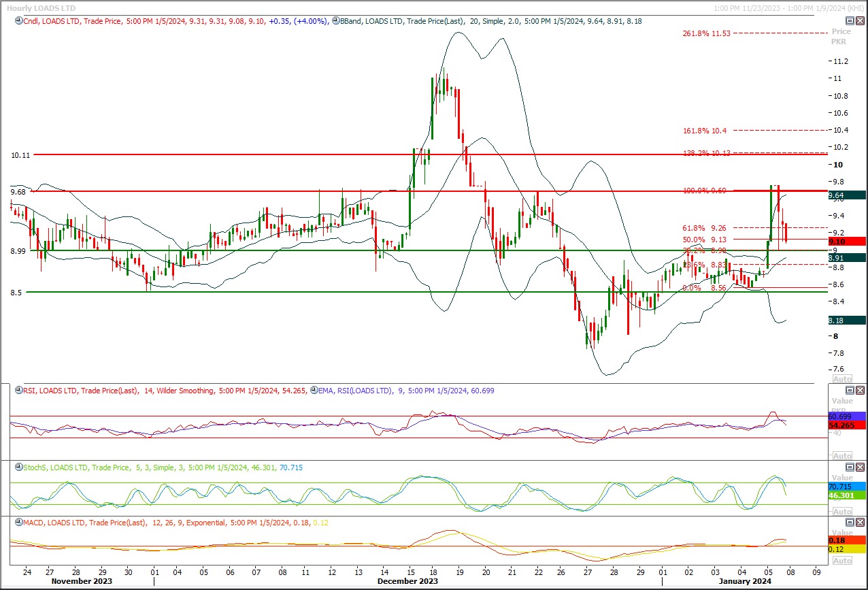Click the clock icon beside MACD label
The width and height of the screenshot is (868, 590).
coord(18,523)
